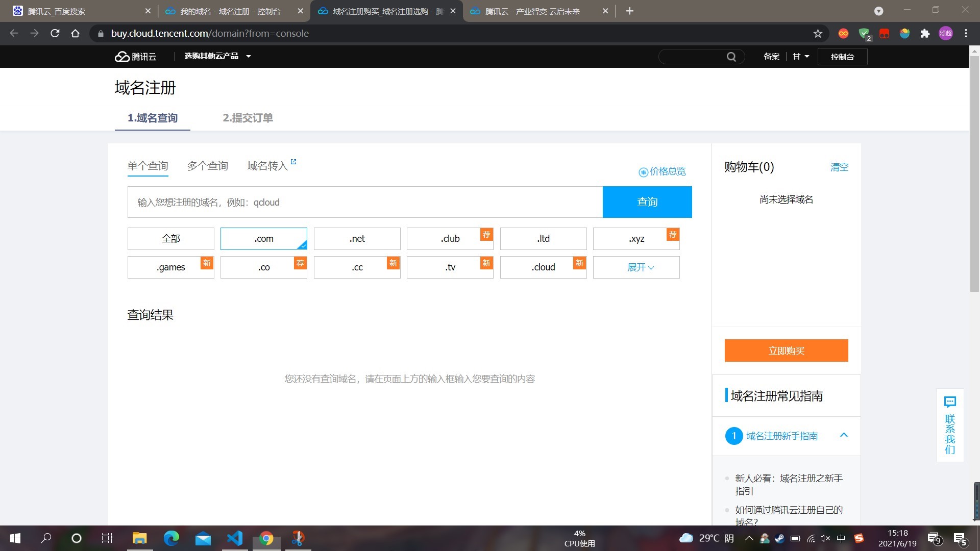Click the Tencent Cloud logo
The height and width of the screenshot is (551, 980).
tap(135, 57)
